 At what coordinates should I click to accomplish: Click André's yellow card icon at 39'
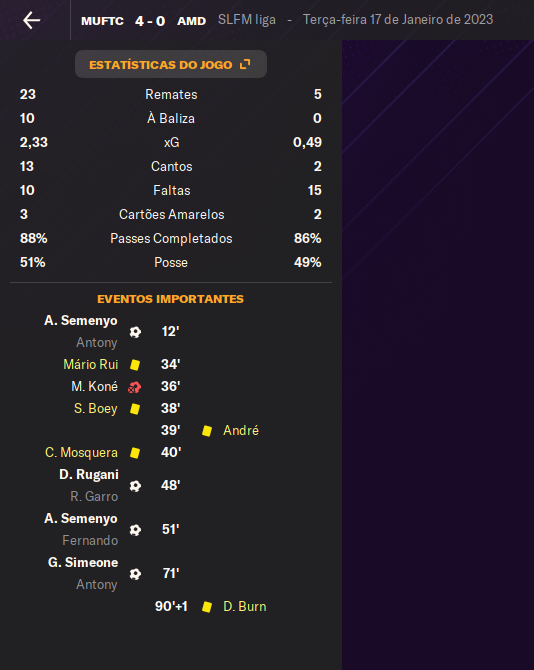tap(207, 431)
